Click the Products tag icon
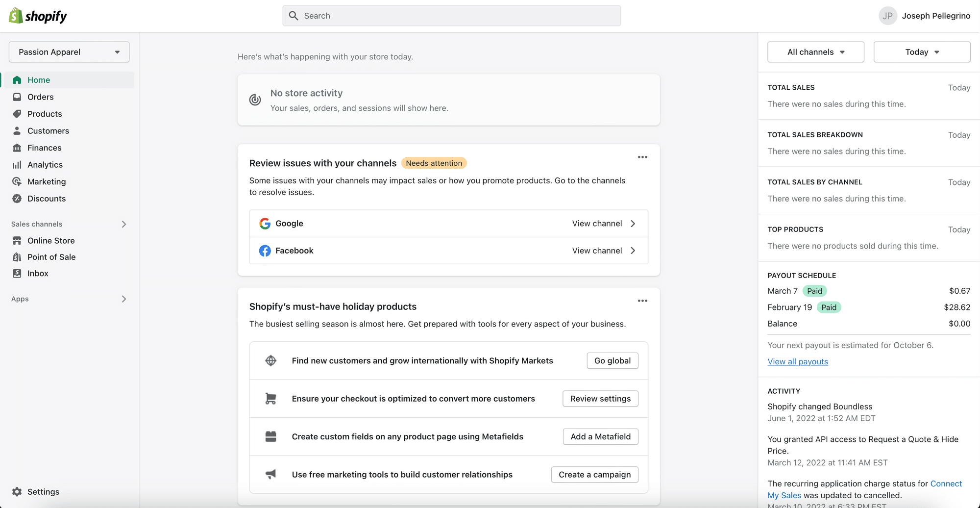Image resolution: width=980 pixels, height=508 pixels. tap(17, 114)
